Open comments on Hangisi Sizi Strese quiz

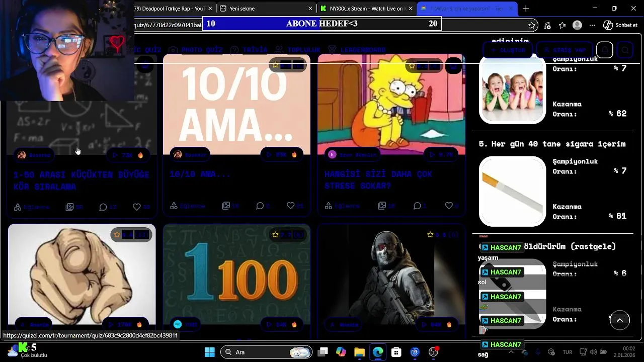coord(417,206)
